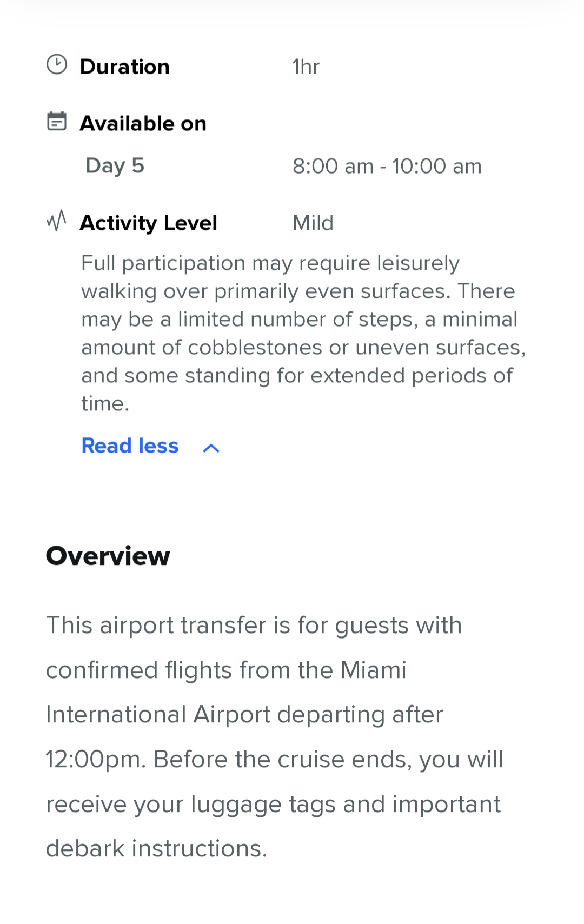
Task: Click the calendar icon next to Available on
Action: (57, 121)
